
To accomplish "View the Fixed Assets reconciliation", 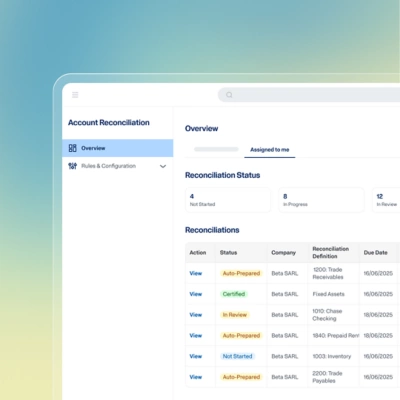I will point(196,294).
